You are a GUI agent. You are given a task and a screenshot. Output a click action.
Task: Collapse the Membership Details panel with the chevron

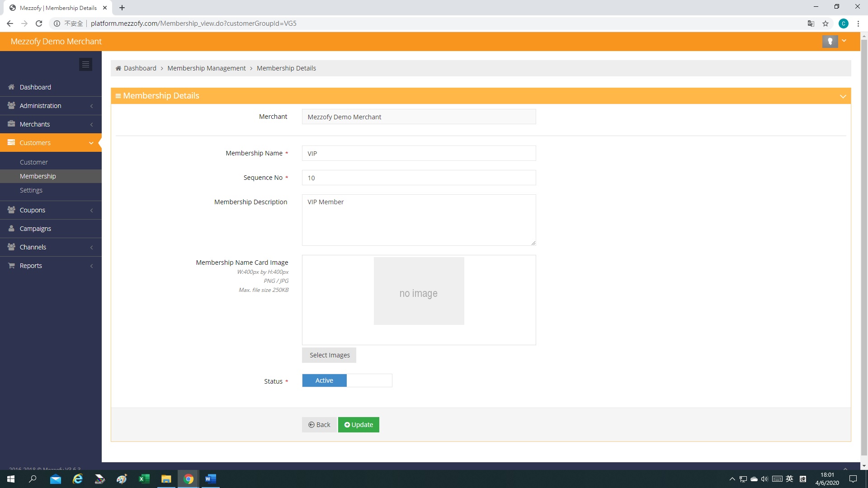pyautogui.click(x=843, y=96)
